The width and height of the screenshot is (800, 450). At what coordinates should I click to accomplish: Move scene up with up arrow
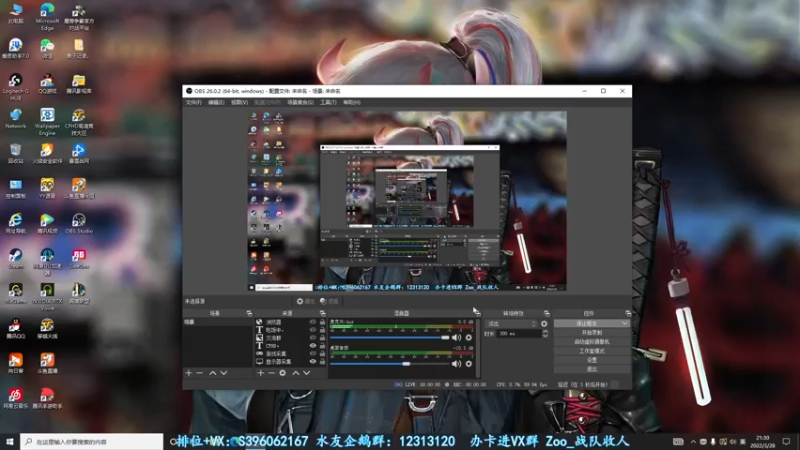pos(213,373)
